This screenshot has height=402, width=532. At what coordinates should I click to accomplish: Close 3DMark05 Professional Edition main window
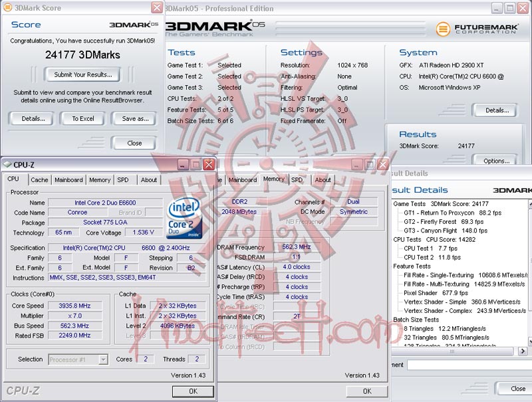tap(523, 8)
